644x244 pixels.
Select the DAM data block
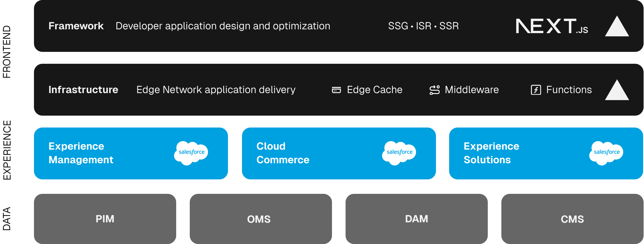pos(416,219)
